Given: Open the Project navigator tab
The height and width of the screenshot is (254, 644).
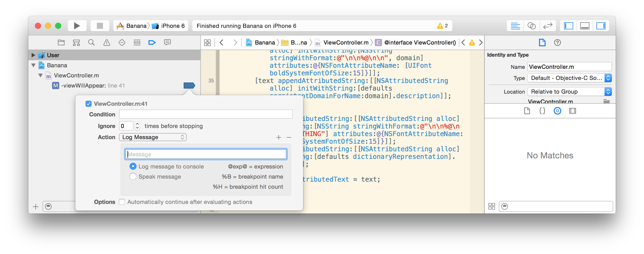Looking at the screenshot, I should point(61,43).
